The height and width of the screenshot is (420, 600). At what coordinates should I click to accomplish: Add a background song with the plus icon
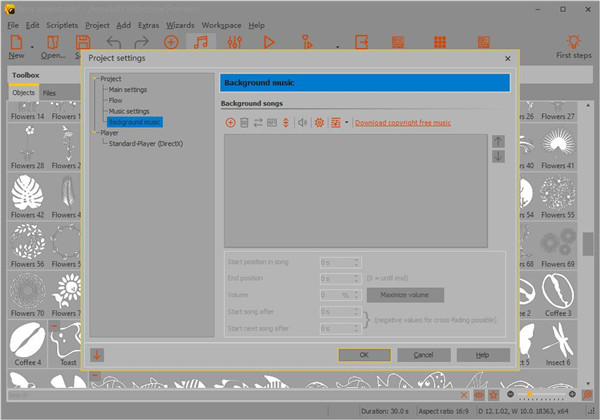230,122
